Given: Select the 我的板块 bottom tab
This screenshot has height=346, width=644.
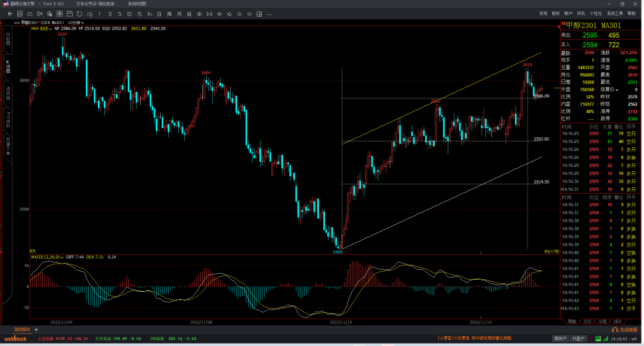Looking at the screenshot, I should coord(22,329).
